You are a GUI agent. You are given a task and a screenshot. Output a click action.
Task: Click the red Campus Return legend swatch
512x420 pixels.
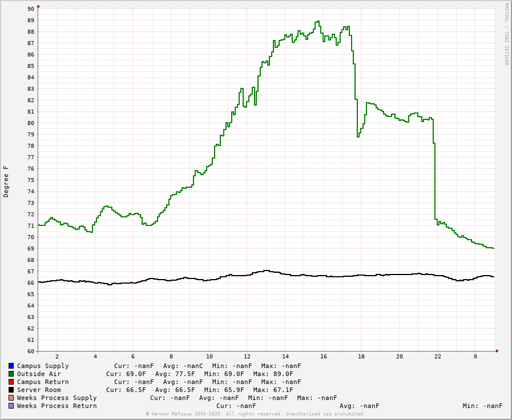click(x=11, y=382)
